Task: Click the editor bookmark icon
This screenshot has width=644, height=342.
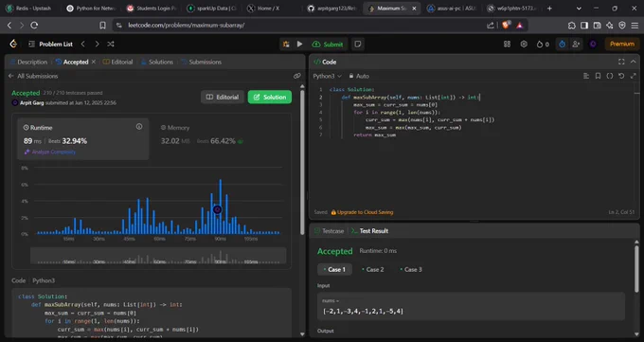Action: (x=598, y=76)
